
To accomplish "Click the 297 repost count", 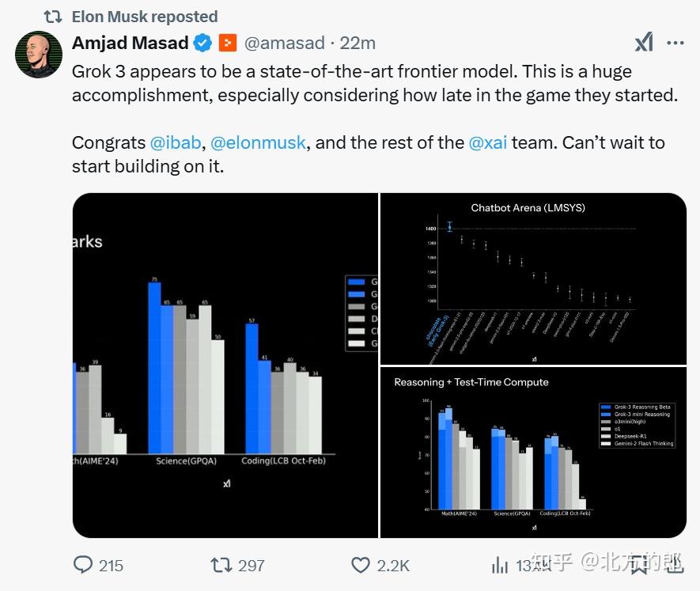I will [251, 565].
